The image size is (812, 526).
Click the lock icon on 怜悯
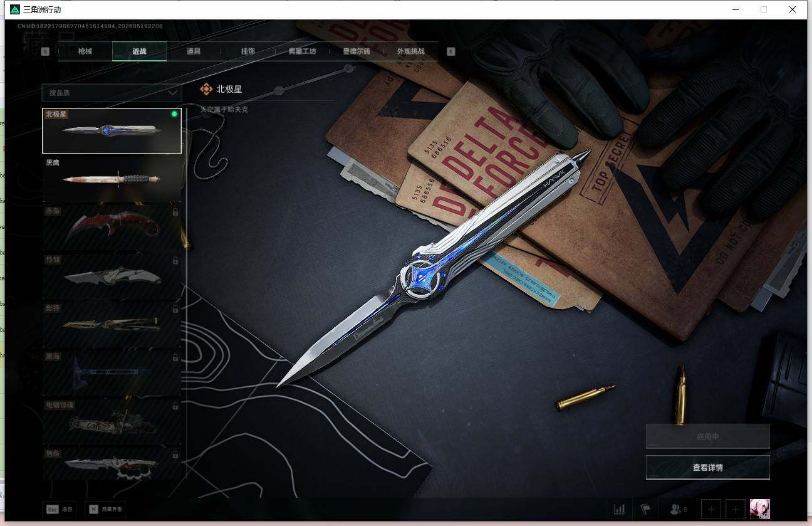tap(175, 260)
